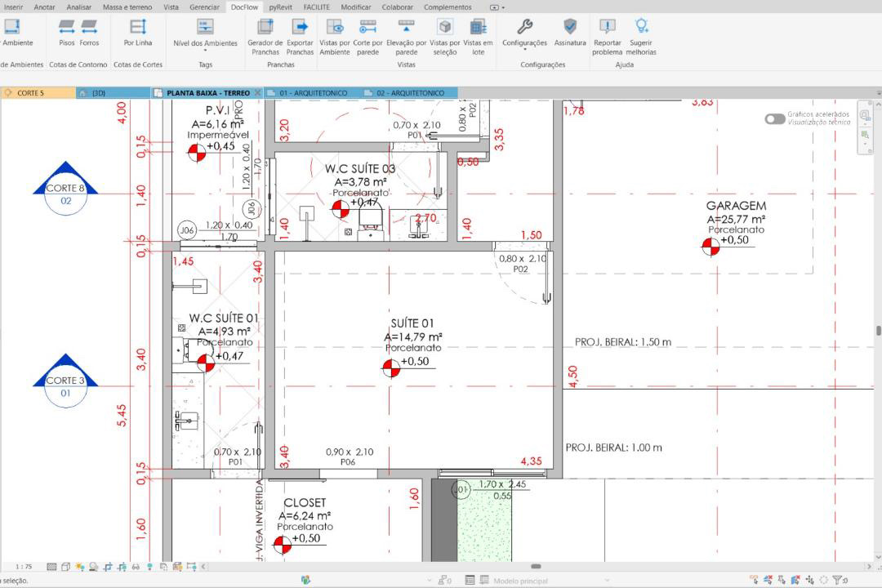
Task: Launch Por Linha section dimension tool
Action: 138,33
